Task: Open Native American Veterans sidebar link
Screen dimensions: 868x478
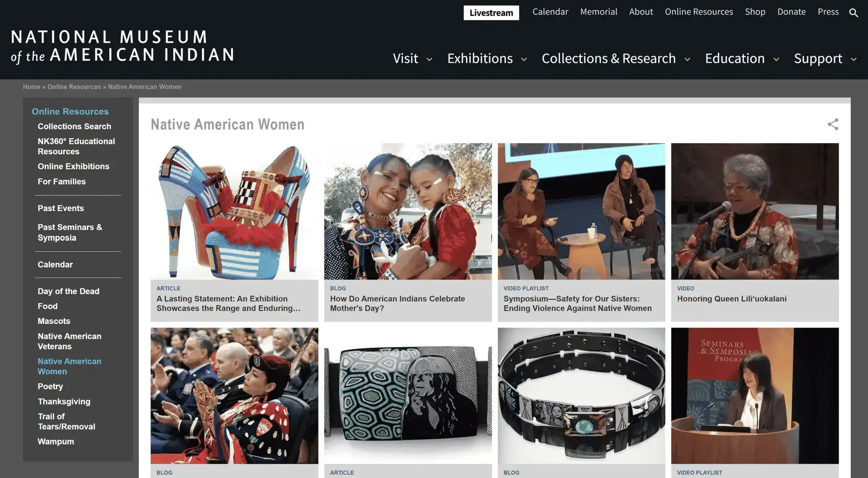Action: (x=69, y=341)
